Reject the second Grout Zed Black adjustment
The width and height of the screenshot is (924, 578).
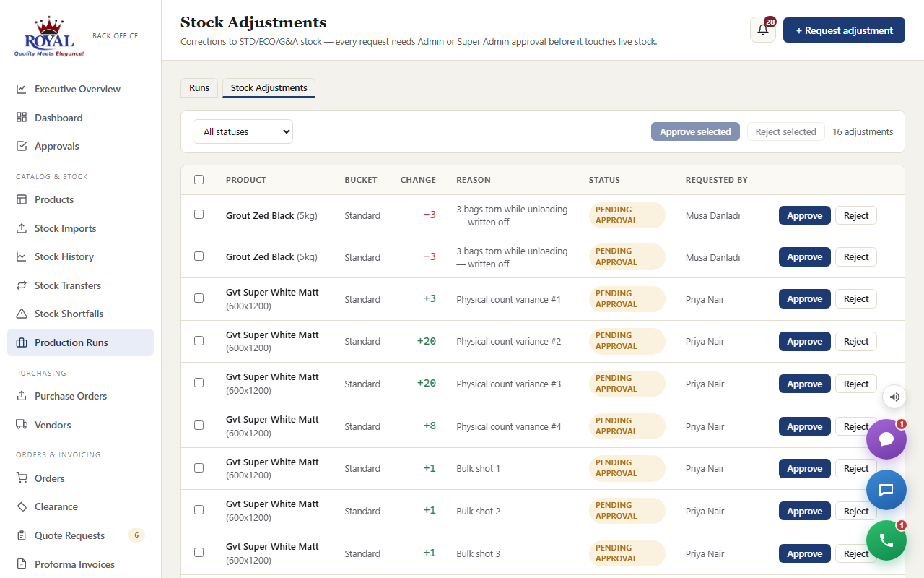856,257
